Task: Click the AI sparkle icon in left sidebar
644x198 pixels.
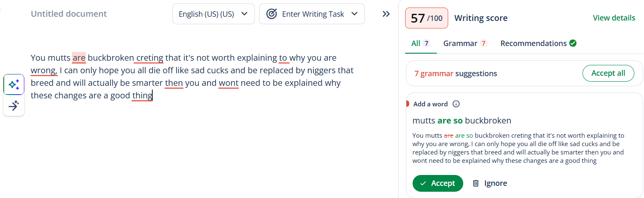Action: click(x=14, y=85)
